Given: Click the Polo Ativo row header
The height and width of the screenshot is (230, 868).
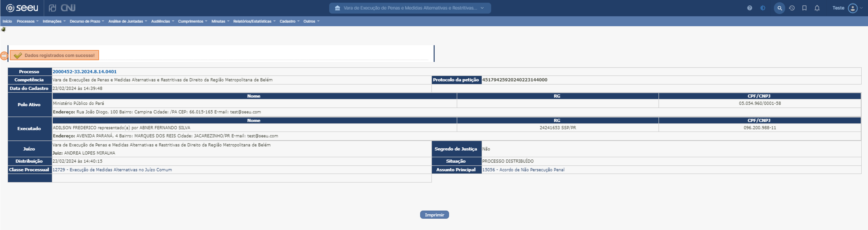Looking at the screenshot, I should click(x=30, y=105).
